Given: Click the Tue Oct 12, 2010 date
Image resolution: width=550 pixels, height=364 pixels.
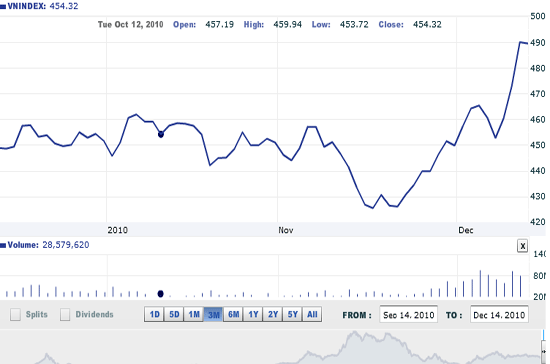Looking at the screenshot, I should coord(130,25).
